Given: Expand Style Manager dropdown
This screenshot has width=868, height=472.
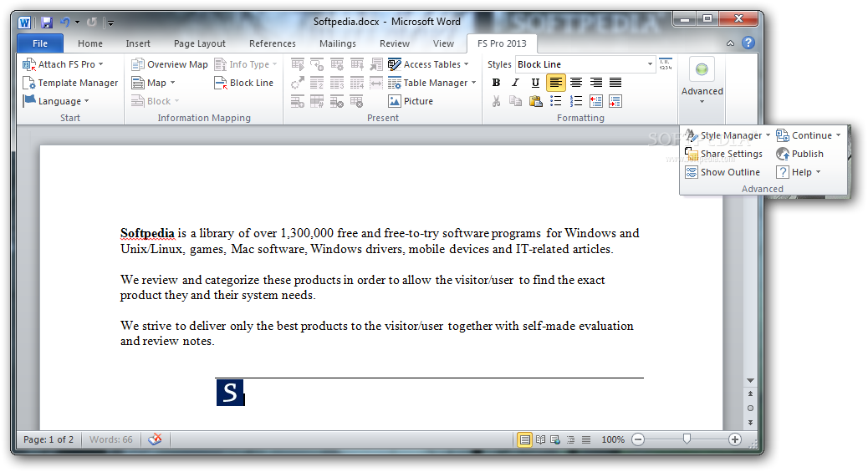Looking at the screenshot, I should pos(768,135).
